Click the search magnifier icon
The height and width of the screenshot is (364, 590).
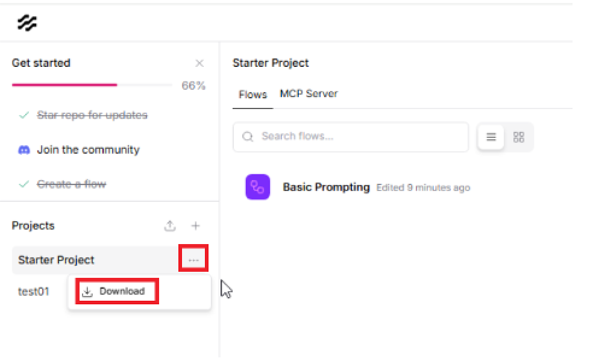tap(248, 137)
